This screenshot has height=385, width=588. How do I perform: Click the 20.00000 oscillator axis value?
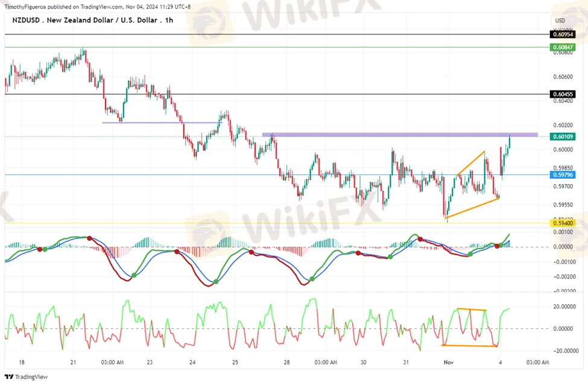pos(564,307)
